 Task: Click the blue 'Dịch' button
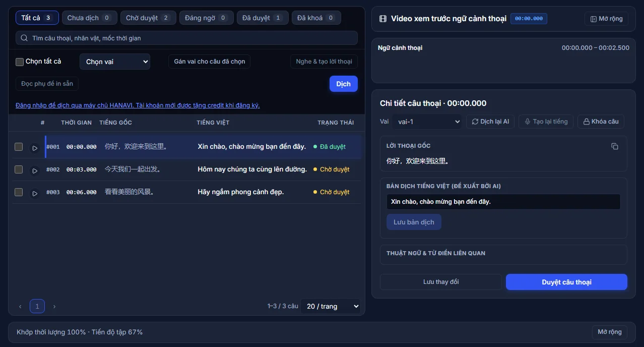[344, 84]
